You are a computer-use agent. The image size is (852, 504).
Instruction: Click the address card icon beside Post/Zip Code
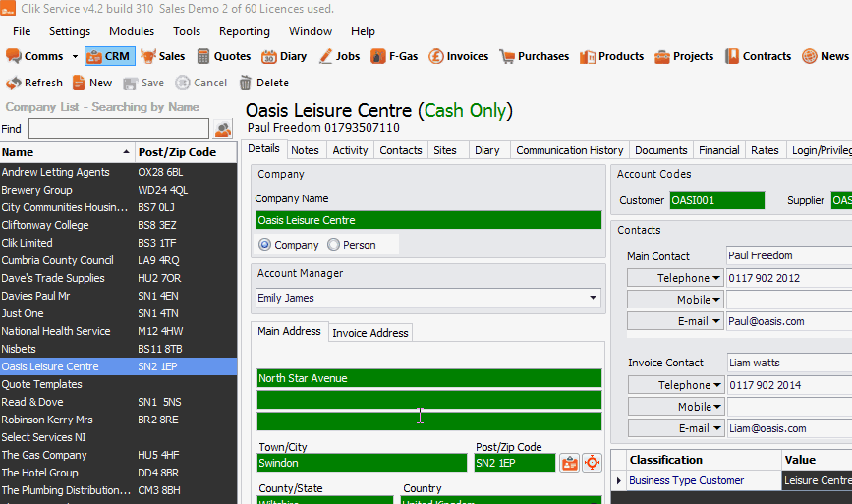pyautogui.click(x=569, y=463)
